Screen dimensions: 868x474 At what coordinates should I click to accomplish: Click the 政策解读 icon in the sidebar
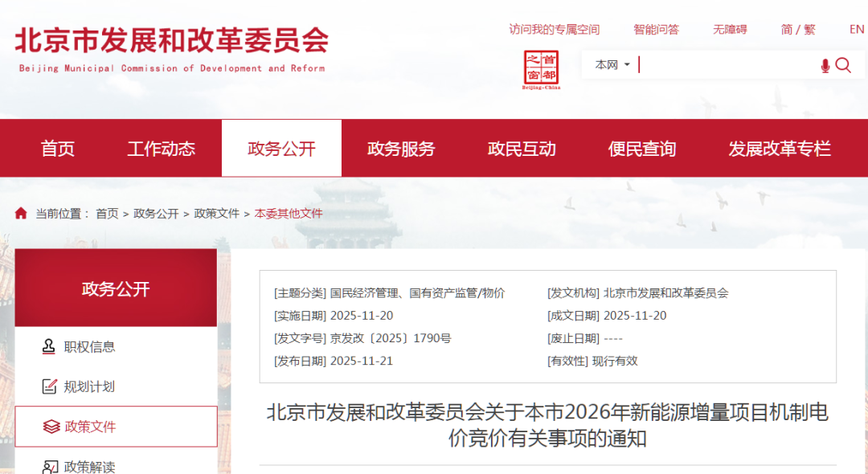(x=51, y=466)
